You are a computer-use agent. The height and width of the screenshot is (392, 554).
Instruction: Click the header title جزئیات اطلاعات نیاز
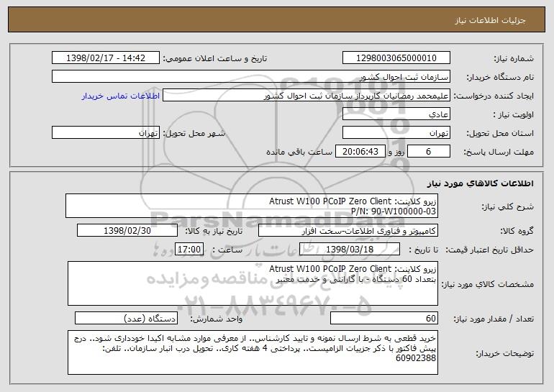pos(490,20)
